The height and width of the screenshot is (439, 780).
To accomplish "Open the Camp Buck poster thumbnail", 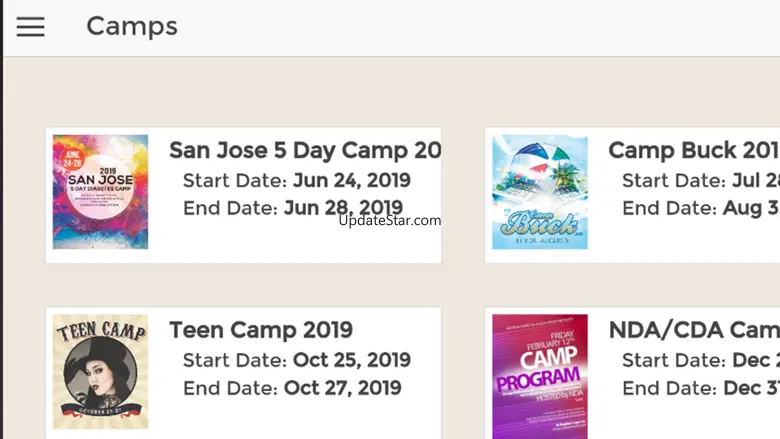I will point(540,192).
